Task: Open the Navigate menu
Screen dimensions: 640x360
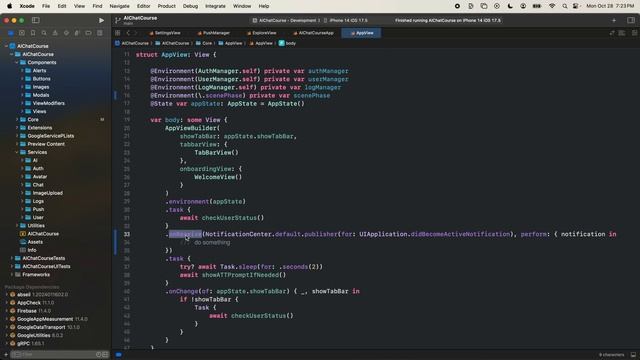Action: click(x=120, y=6)
